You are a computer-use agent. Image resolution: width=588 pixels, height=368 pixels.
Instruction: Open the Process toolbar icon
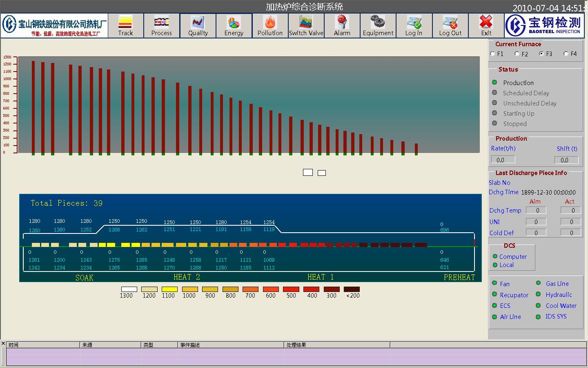[161, 25]
